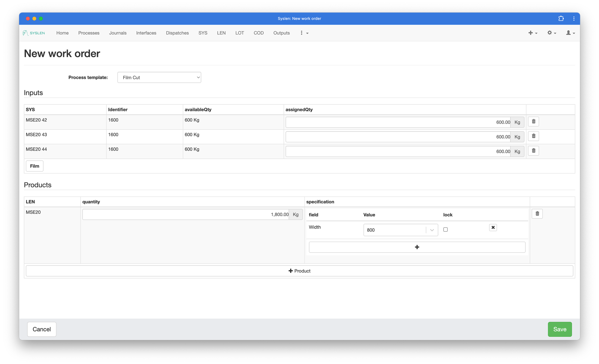Expand the Width value dropdown
The height and width of the screenshot is (364, 599).
coord(432,230)
